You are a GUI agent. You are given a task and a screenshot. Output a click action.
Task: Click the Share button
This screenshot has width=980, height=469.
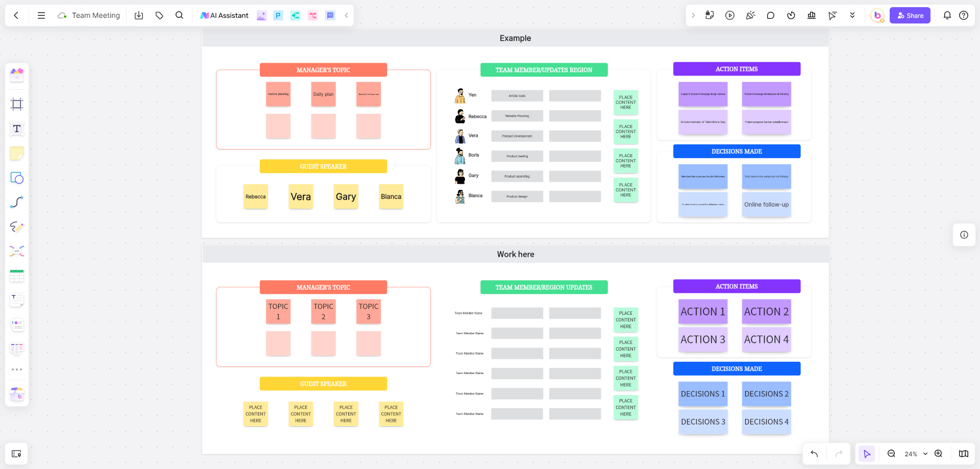tap(910, 15)
